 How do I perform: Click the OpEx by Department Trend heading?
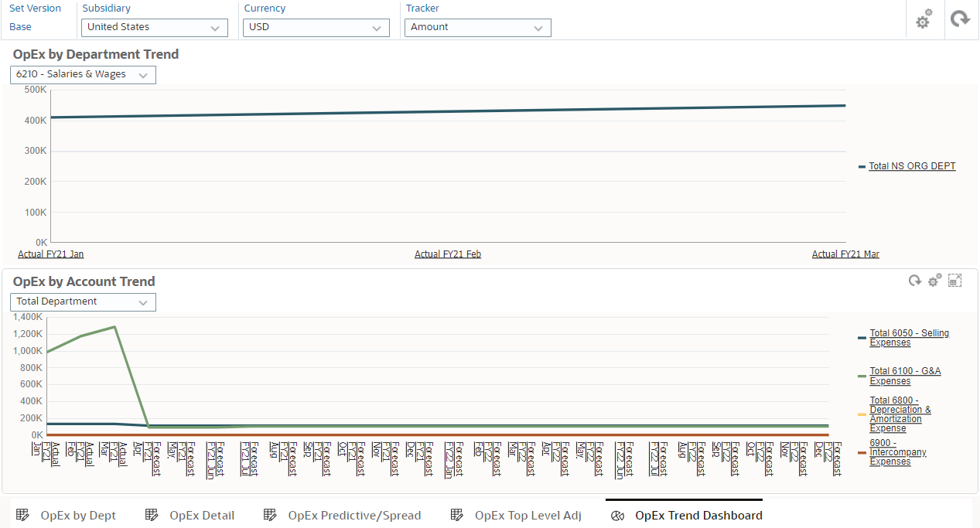click(x=96, y=54)
